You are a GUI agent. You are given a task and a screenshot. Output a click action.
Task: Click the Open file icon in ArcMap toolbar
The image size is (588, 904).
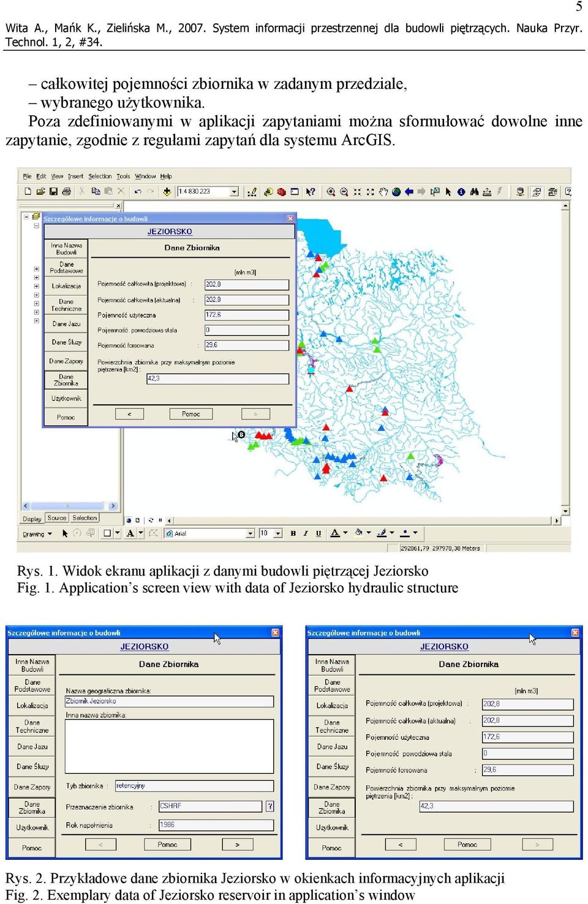(40, 192)
